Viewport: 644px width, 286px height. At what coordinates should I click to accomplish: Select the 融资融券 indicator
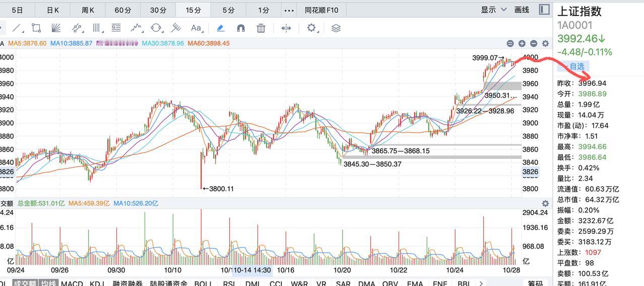pyautogui.click(x=128, y=283)
